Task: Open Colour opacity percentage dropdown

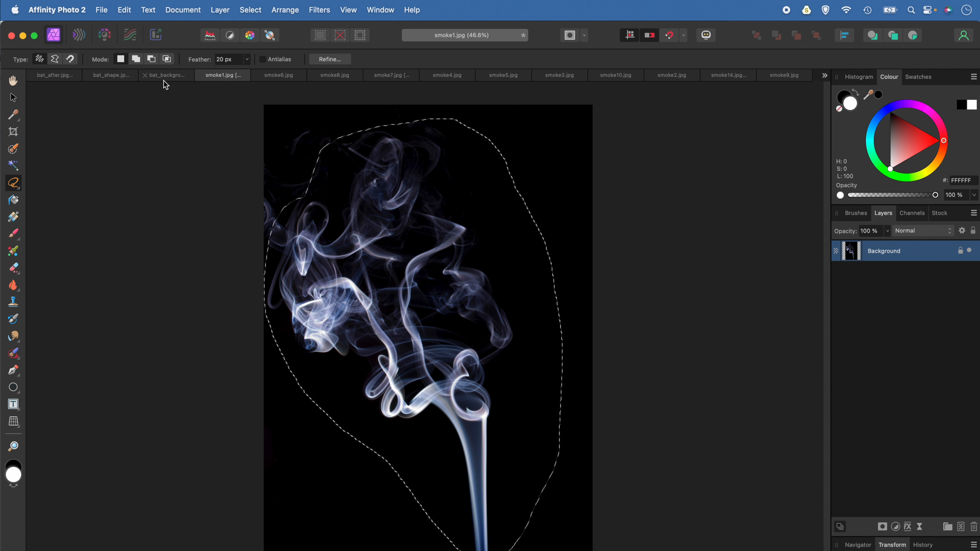Action: 974,195
